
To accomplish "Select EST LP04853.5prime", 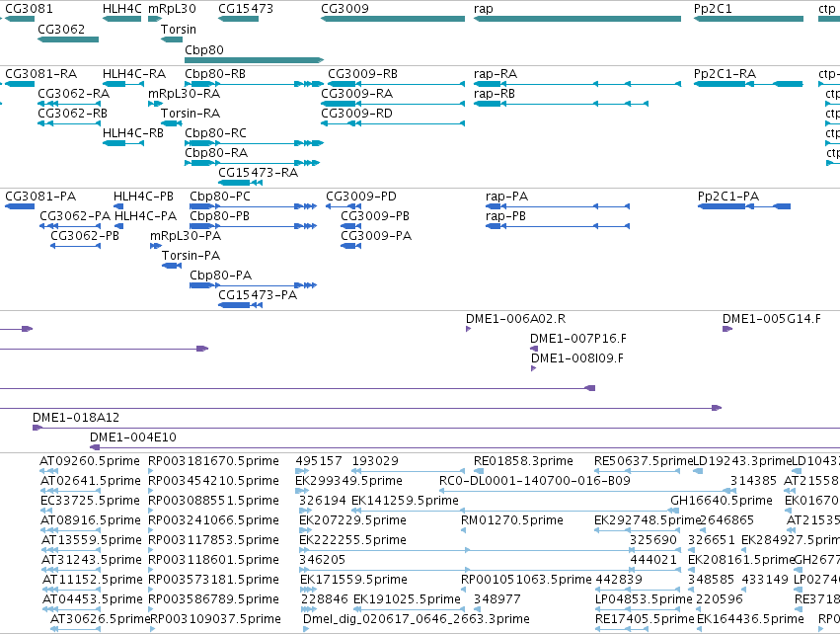I will (x=644, y=599).
